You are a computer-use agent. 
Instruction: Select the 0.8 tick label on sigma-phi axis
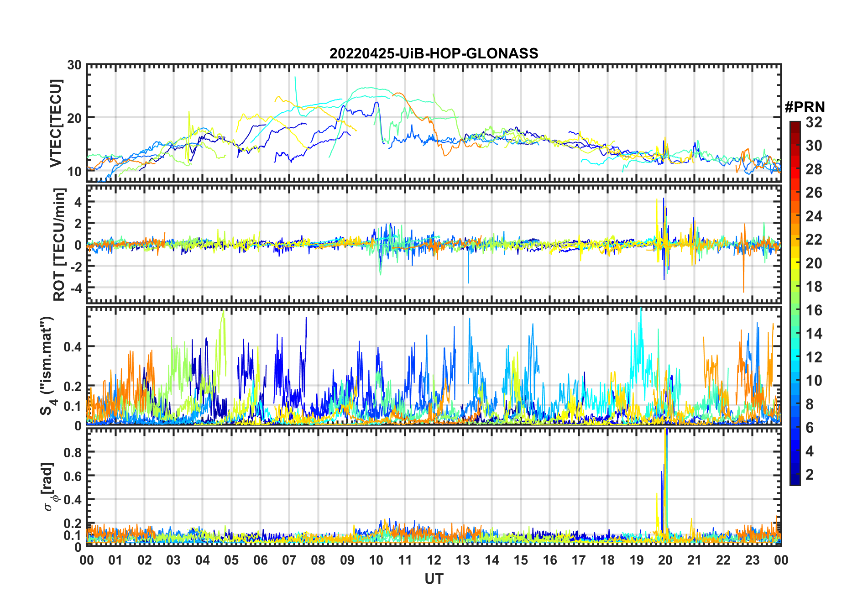(73, 452)
